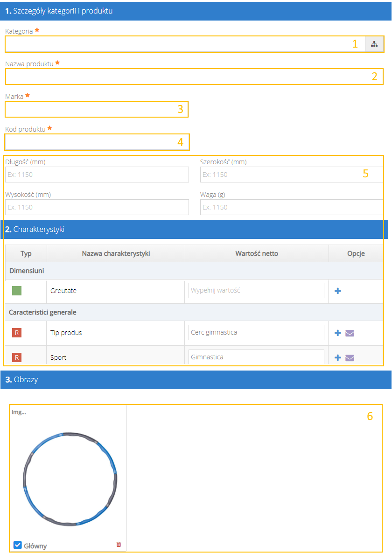Click the Wartość netto column header
Image resolution: width=392 pixels, height=560 pixels.
click(257, 253)
